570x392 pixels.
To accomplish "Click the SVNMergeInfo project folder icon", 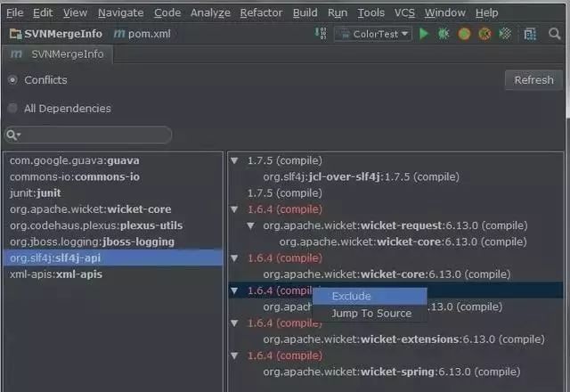I will click(15, 34).
